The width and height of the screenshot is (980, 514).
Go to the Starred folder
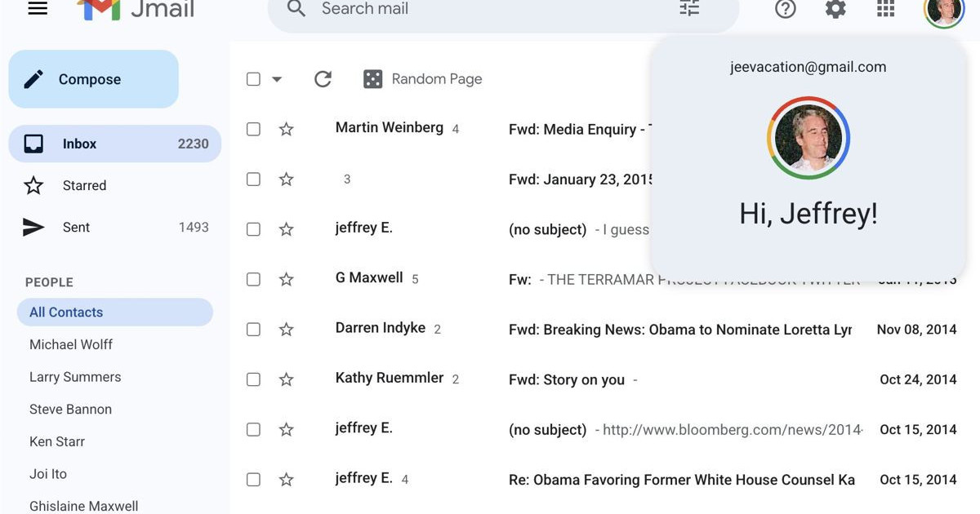click(84, 186)
